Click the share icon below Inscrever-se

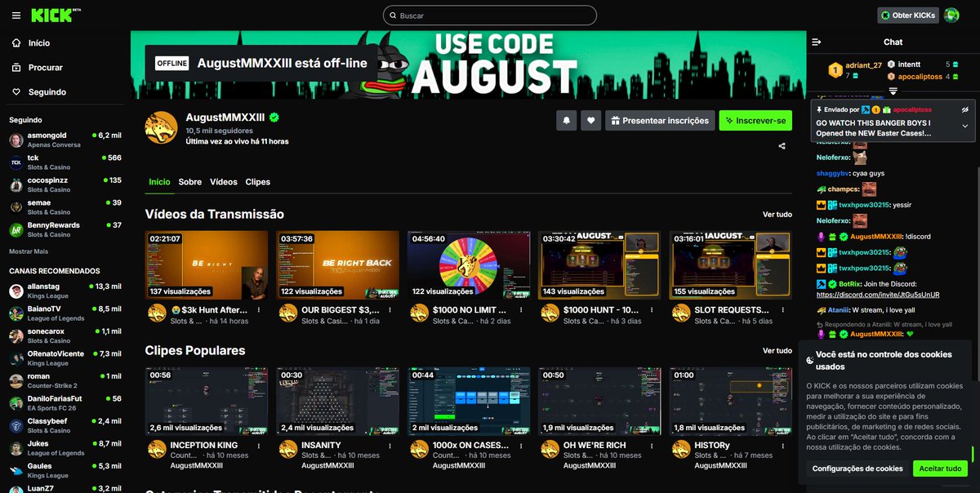click(782, 146)
